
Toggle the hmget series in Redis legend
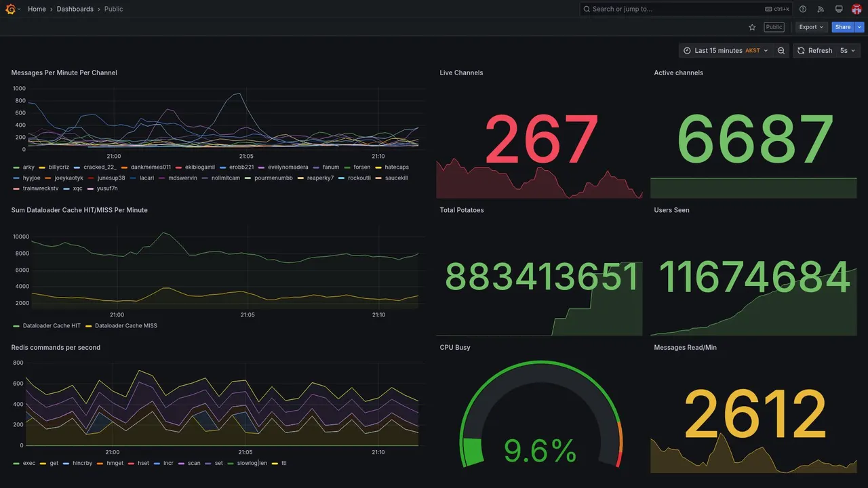[111, 464]
